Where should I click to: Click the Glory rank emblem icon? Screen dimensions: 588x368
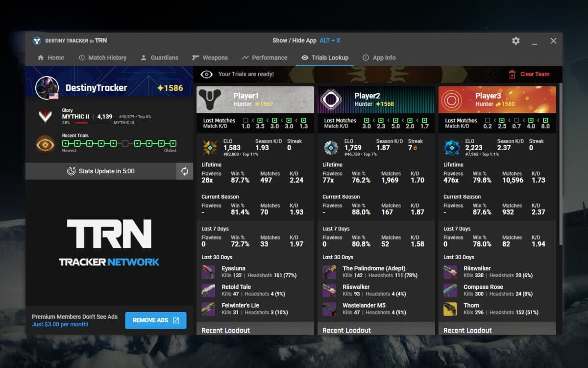pyautogui.click(x=46, y=116)
